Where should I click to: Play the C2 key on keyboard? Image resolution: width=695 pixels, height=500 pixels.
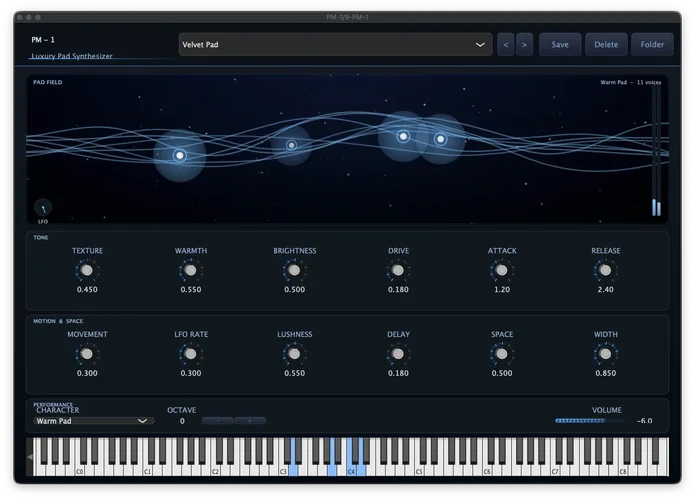(x=215, y=471)
